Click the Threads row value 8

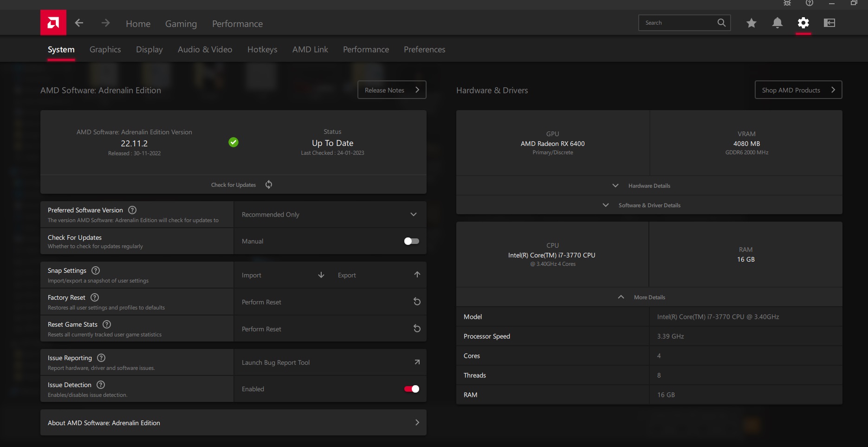click(x=659, y=375)
